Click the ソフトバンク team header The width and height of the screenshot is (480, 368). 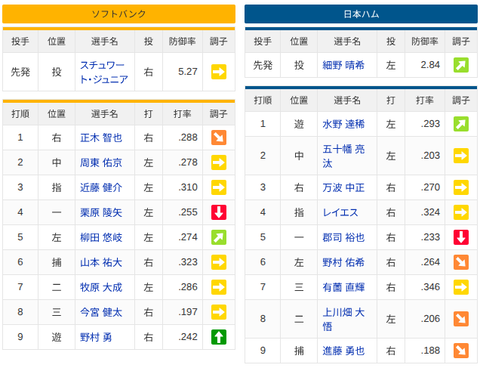(x=119, y=14)
